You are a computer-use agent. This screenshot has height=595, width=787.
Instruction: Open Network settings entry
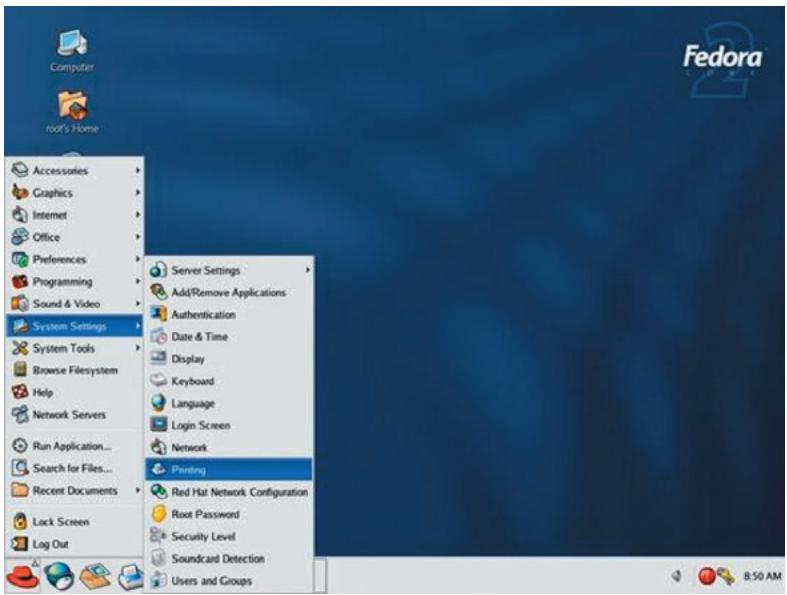[x=229, y=447]
